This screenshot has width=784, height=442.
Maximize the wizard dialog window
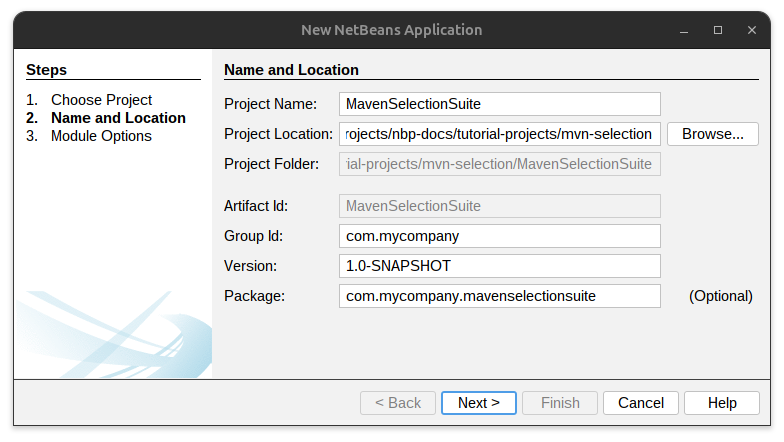718,30
